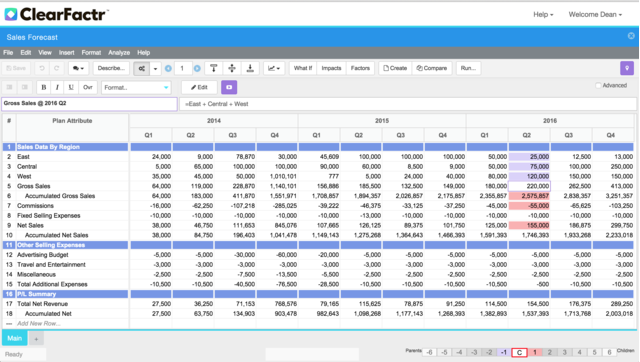Click the Impacts button
This screenshot has width=640, height=362.
331,68
